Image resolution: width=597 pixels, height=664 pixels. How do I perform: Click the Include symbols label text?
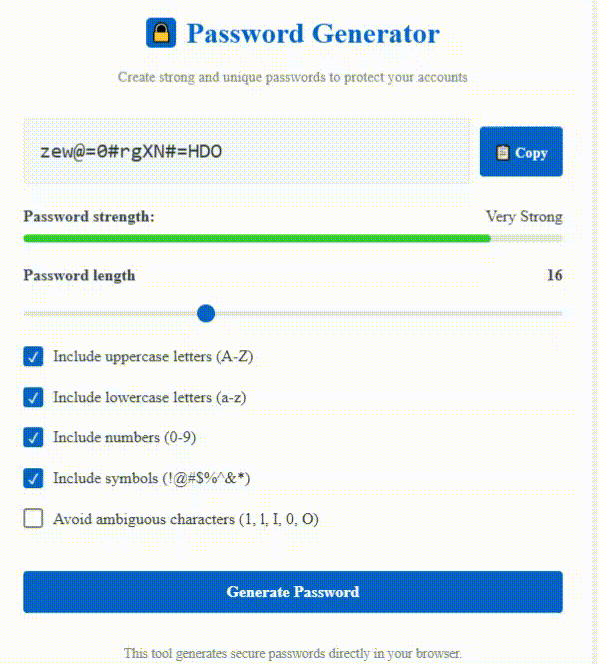152,479
